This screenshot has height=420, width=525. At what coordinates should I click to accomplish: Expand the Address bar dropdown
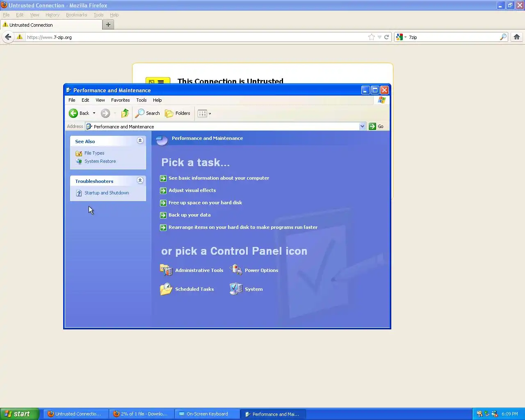[x=362, y=126]
